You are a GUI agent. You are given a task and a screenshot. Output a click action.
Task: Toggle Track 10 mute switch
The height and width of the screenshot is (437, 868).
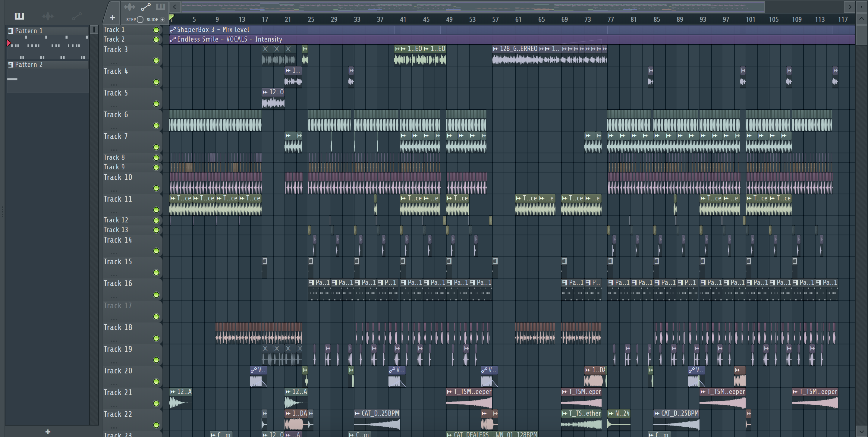[x=156, y=188]
